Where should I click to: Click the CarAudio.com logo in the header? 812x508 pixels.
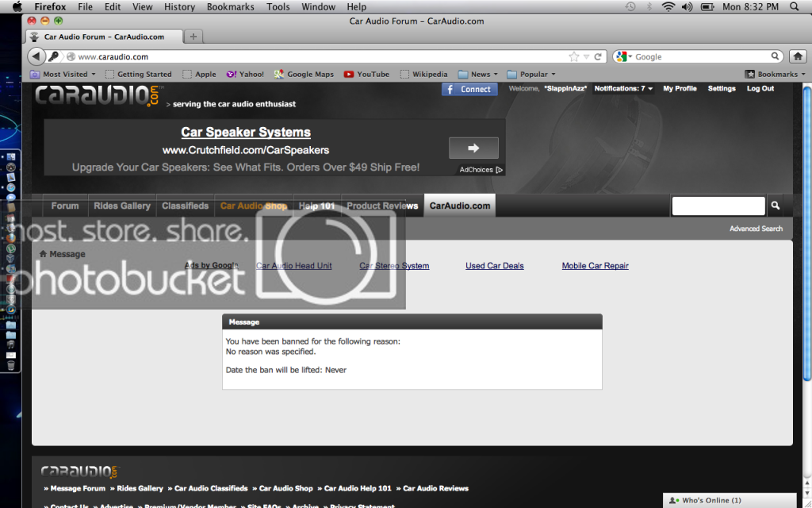pyautogui.click(x=99, y=95)
